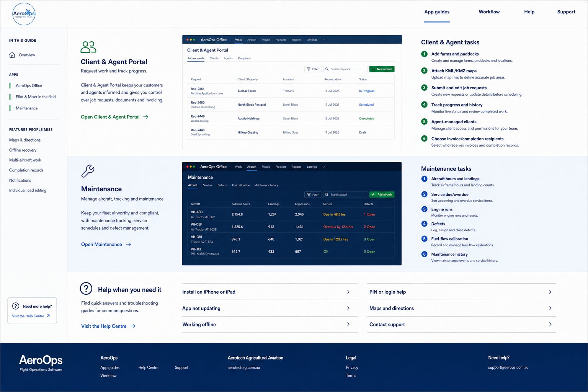
Task: Click the Client & Agent Portal people icon
Action: tap(88, 47)
